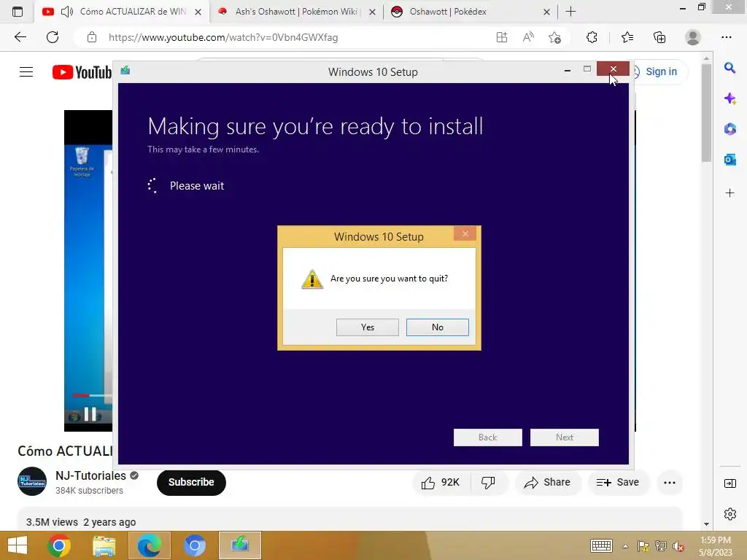747x560 pixels.
Task: Open the Windows 10 Setup title bar icon
Action: [125, 71]
